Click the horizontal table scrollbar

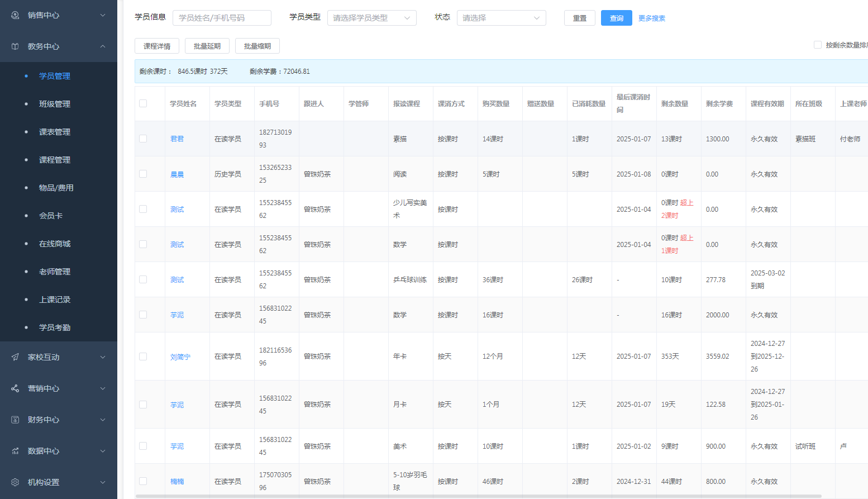point(478,496)
